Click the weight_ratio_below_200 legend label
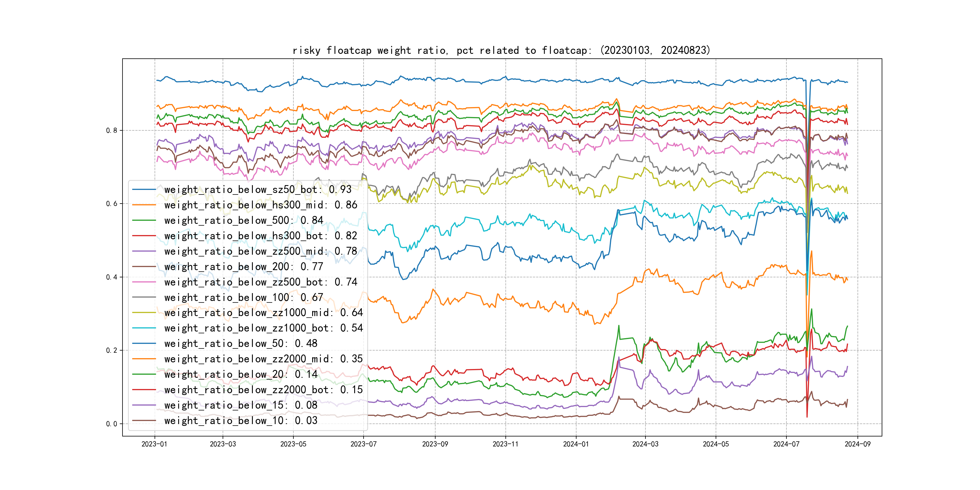Viewport: 980px width, 490px height. 243,267
